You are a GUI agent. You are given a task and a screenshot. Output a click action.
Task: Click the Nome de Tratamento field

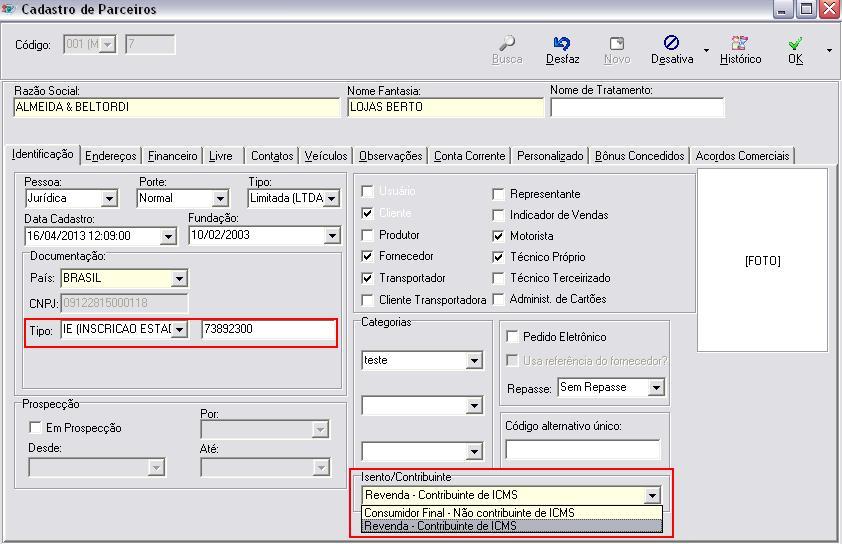click(x=636, y=107)
